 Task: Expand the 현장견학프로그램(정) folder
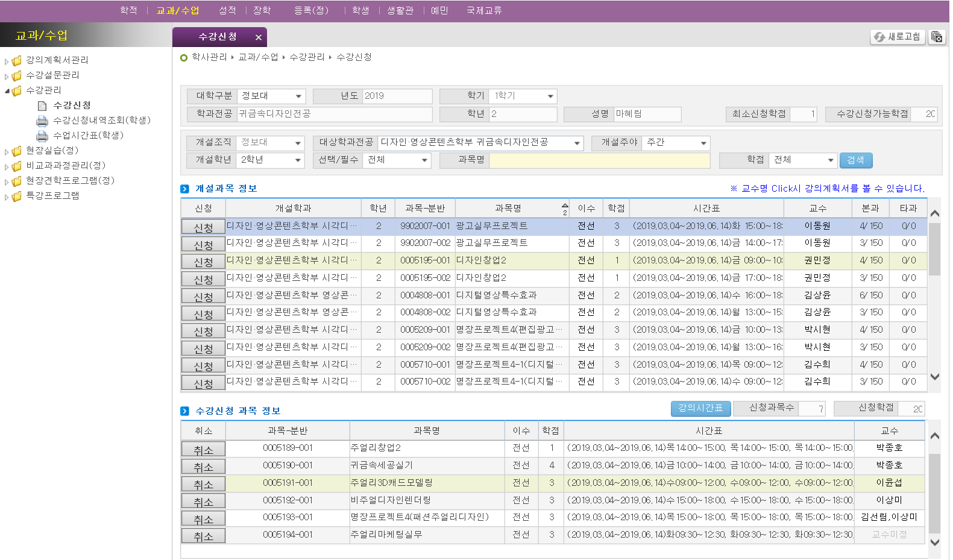7,181
